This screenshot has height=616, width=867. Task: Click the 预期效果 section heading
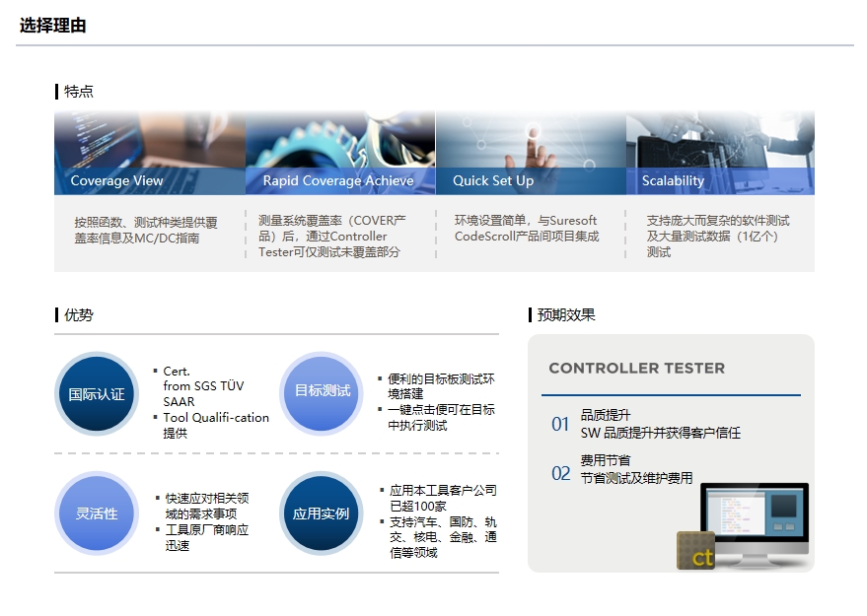point(566,315)
